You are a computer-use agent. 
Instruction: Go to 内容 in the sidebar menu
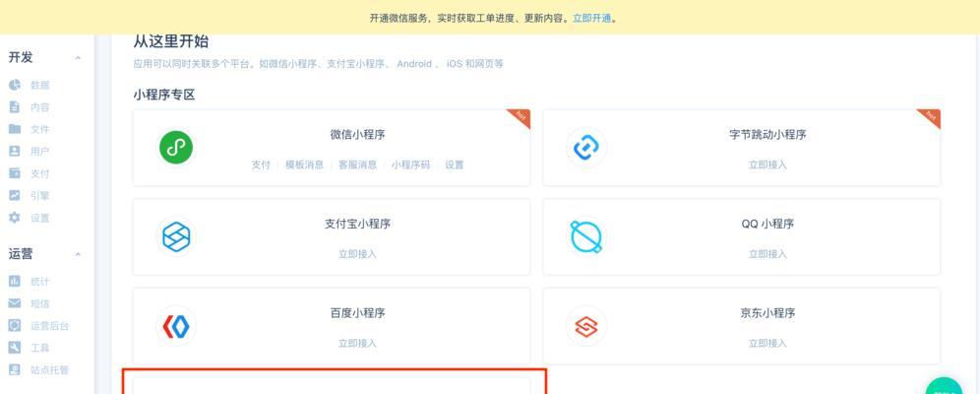[40, 107]
